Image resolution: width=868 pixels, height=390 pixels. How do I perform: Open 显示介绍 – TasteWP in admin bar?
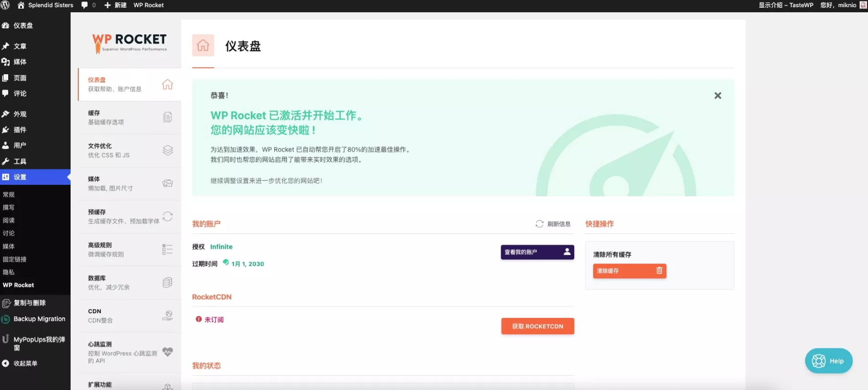(786, 5)
